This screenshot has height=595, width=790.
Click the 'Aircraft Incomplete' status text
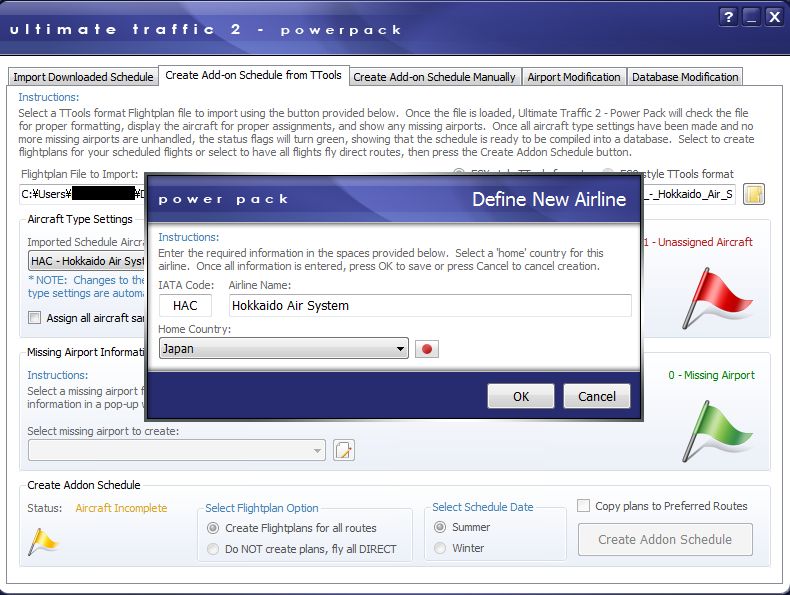pos(121,508)
